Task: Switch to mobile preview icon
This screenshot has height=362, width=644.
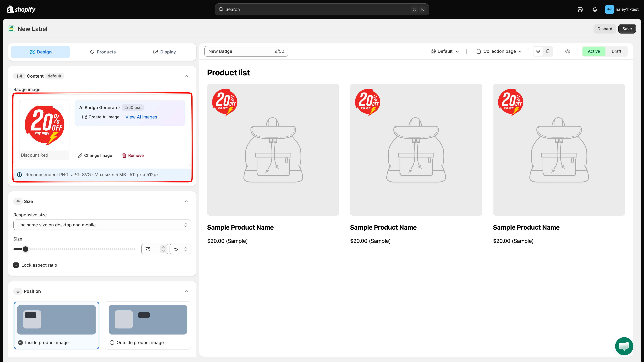Action: click(x=548, y=51)
